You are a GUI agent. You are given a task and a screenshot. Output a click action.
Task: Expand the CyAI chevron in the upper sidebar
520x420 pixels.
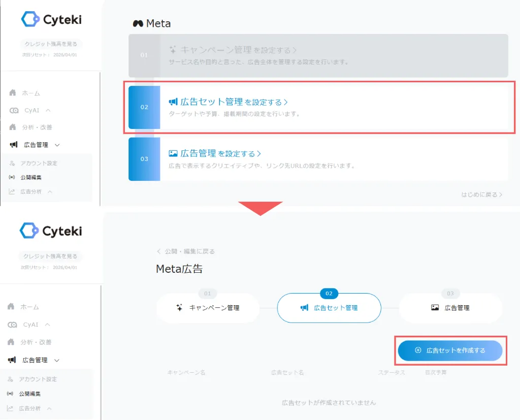point(48,110)
